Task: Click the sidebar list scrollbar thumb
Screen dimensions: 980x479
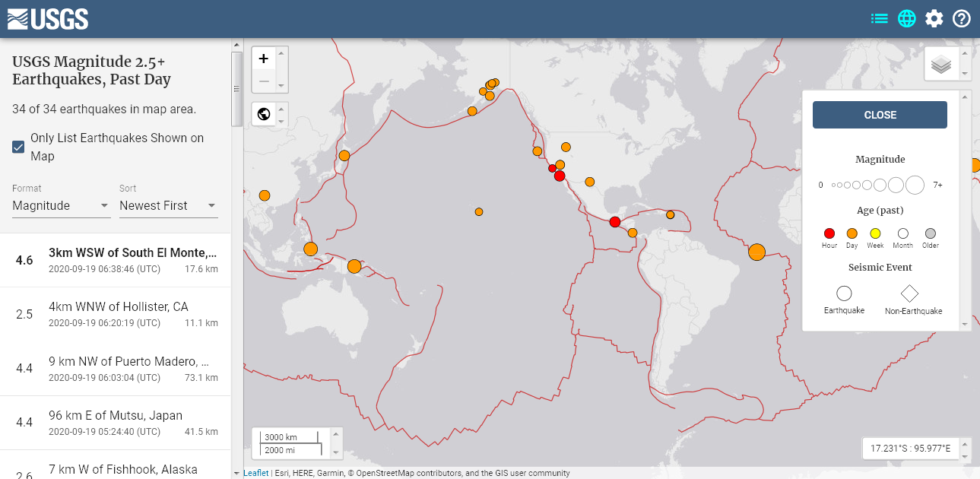Action: [237, 88]
